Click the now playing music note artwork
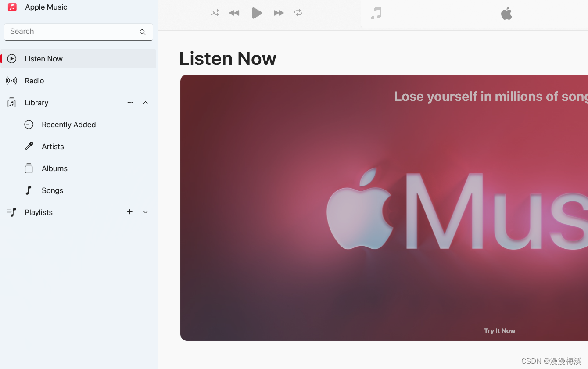The image size is (588, 369). [376, 14]
